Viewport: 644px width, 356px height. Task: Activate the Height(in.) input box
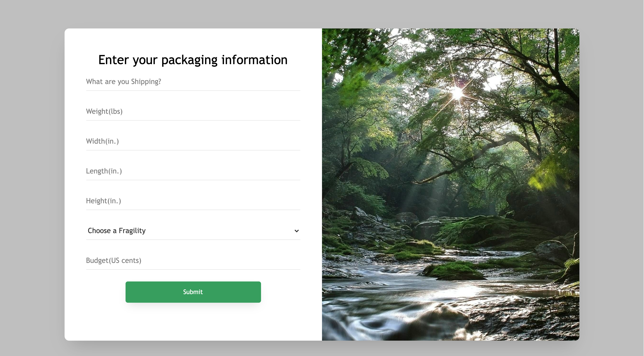pyautogui.click(x=193, y=201)
